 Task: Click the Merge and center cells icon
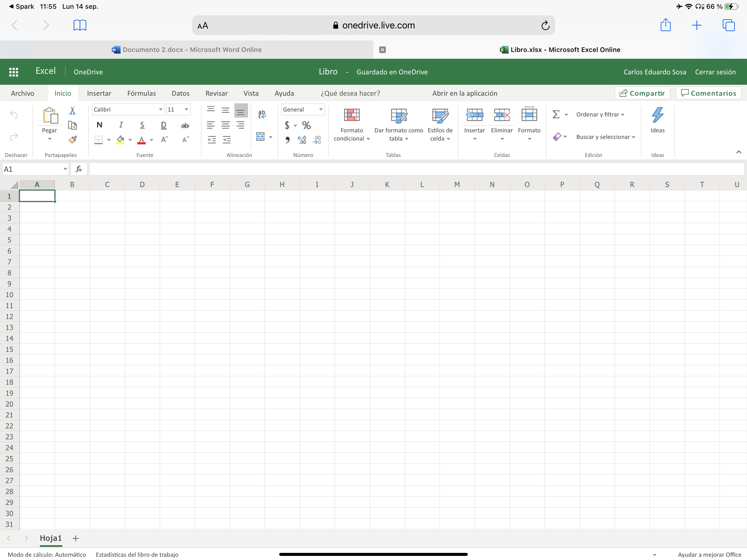pos(260,136)
